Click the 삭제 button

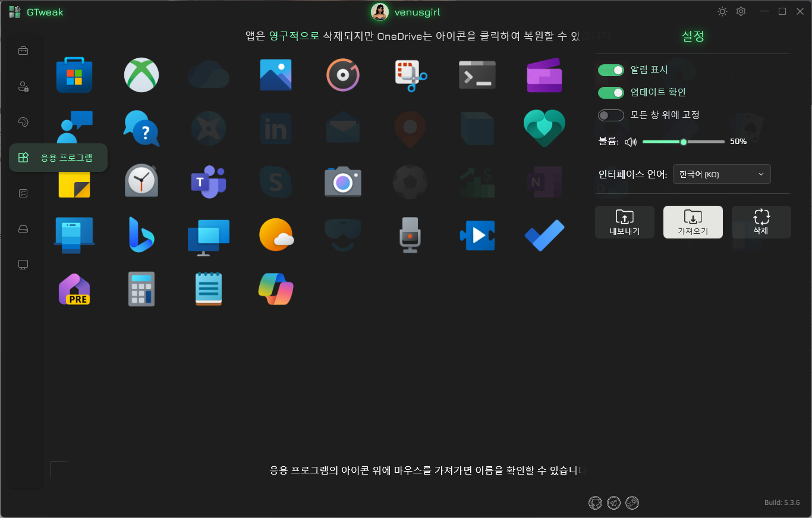pyautogui.click(x=761, y=222)
